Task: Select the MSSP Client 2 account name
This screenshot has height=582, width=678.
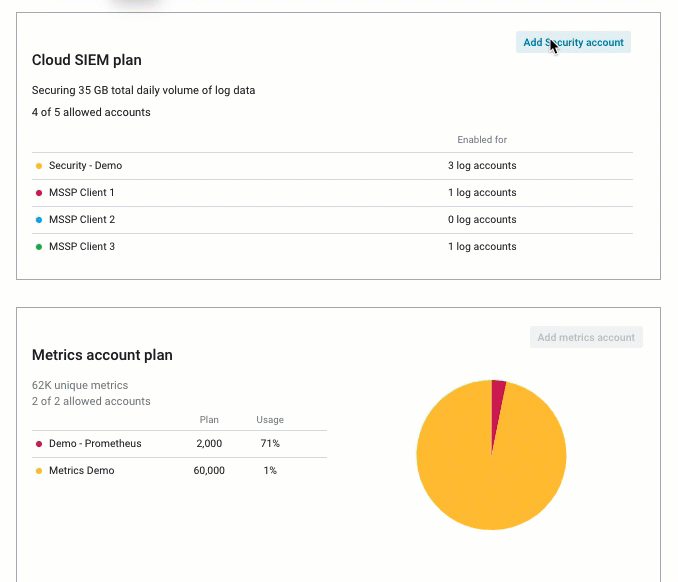Action: 81,220
